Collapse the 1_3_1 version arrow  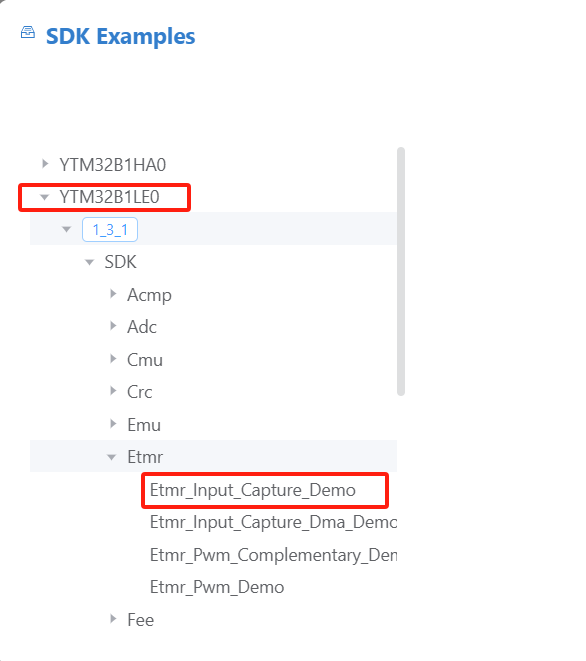tap(66, 229)
